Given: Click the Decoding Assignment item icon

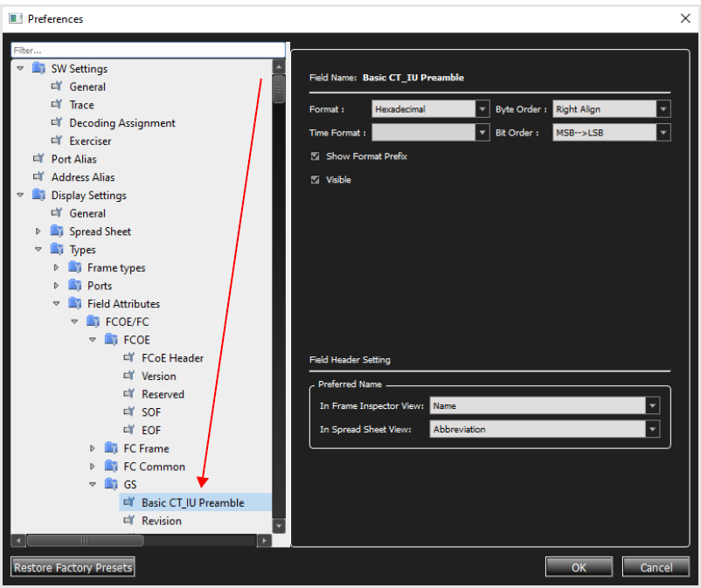Looking at the screenshot, I should click(56, 122).
